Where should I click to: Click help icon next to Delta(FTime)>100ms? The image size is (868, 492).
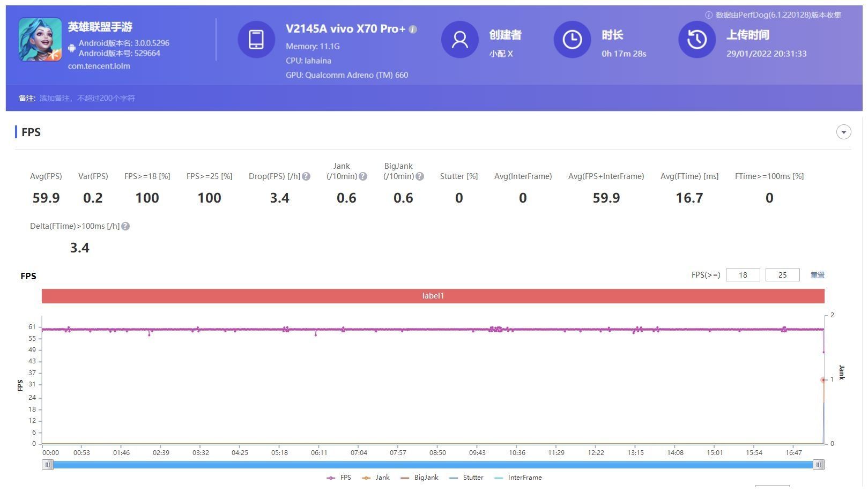pos(125,226)
